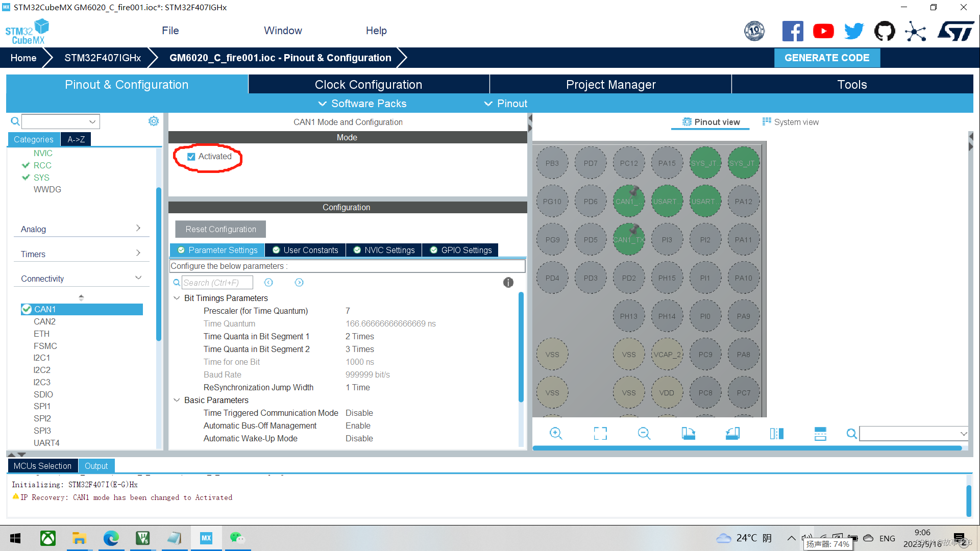This screenshot has height=551, width=980.
Task: Go to the next parameter search result
Action: point(299,282)
